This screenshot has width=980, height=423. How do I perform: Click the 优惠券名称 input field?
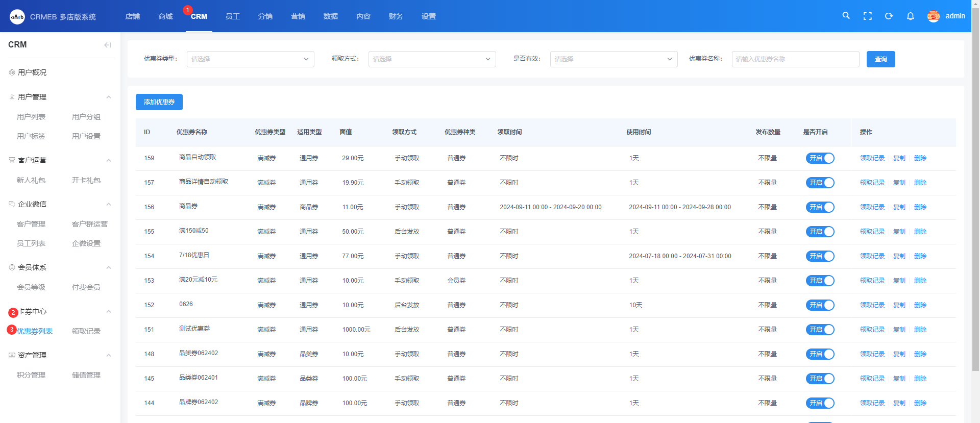tap(795, 59)
